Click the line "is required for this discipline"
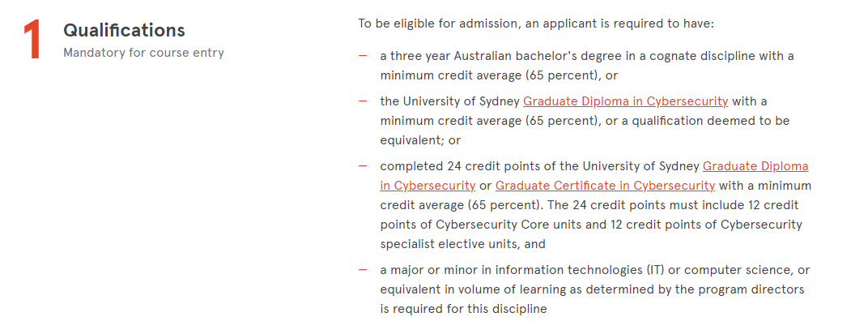 click(463, 309)
